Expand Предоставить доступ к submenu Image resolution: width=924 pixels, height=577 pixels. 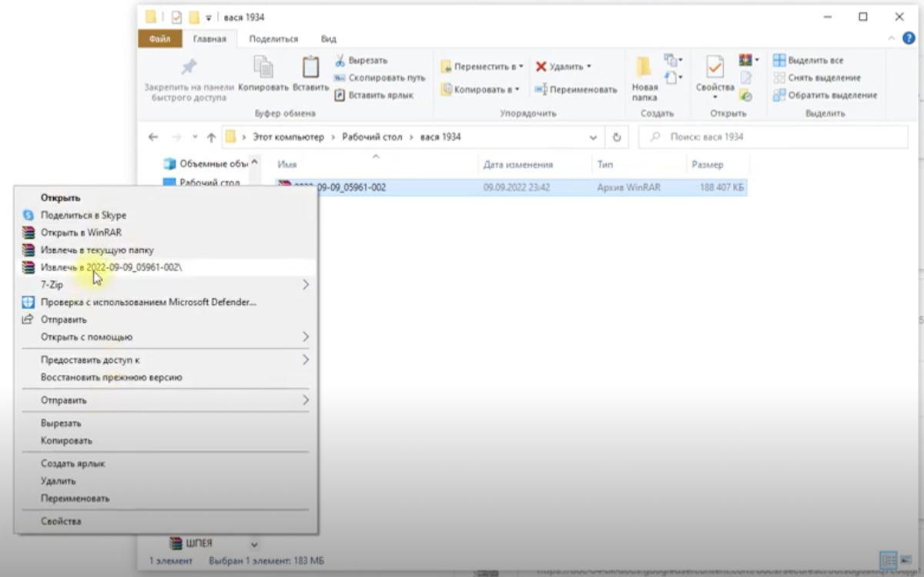pyautogui.click(x=165, y=360)
